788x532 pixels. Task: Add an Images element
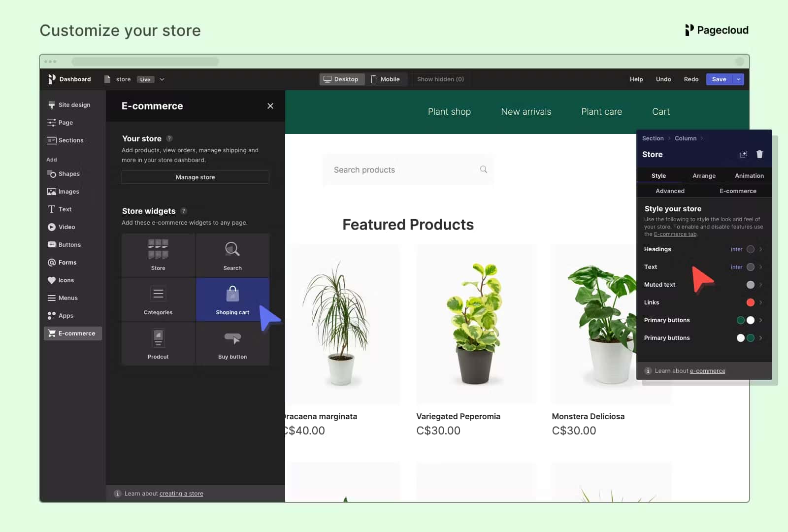pos(63,192)
